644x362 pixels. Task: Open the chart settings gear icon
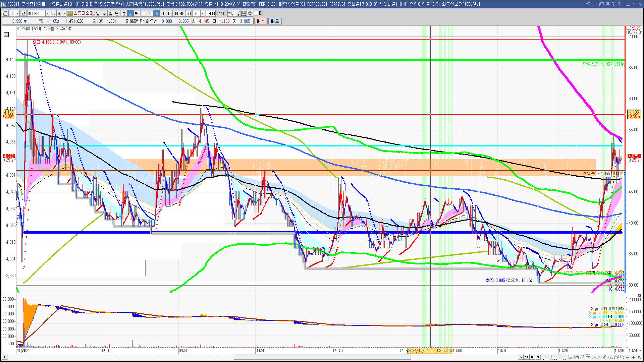click(x=250, y=13)
